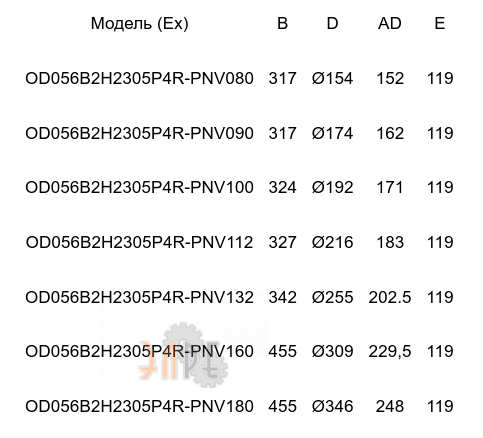The image size is (483, 438).
Task: Select model OD056B2H2305P4R-PNV160
Action: pyautogui.click(x=139, y=351)
